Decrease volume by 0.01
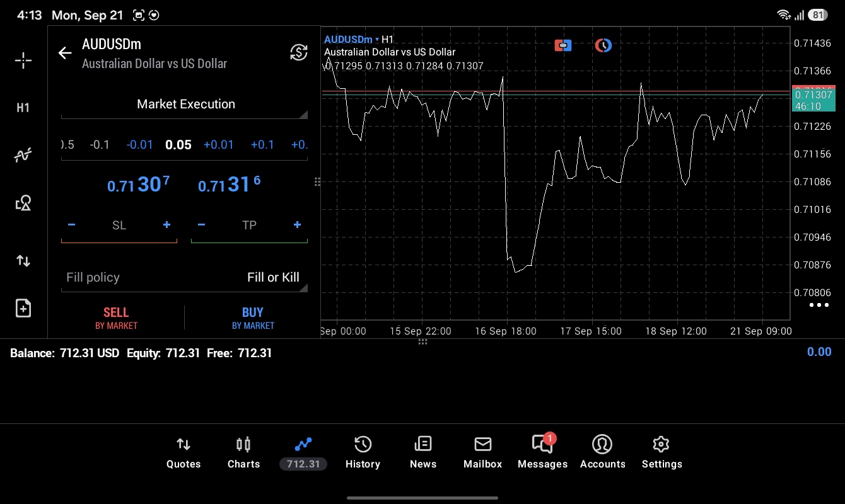The width and height of the screenshot is (845, 504). point(139,145)
